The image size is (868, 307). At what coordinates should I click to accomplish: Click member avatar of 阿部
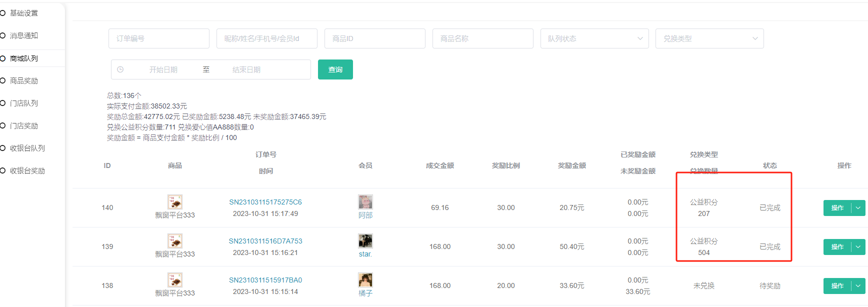365,202
